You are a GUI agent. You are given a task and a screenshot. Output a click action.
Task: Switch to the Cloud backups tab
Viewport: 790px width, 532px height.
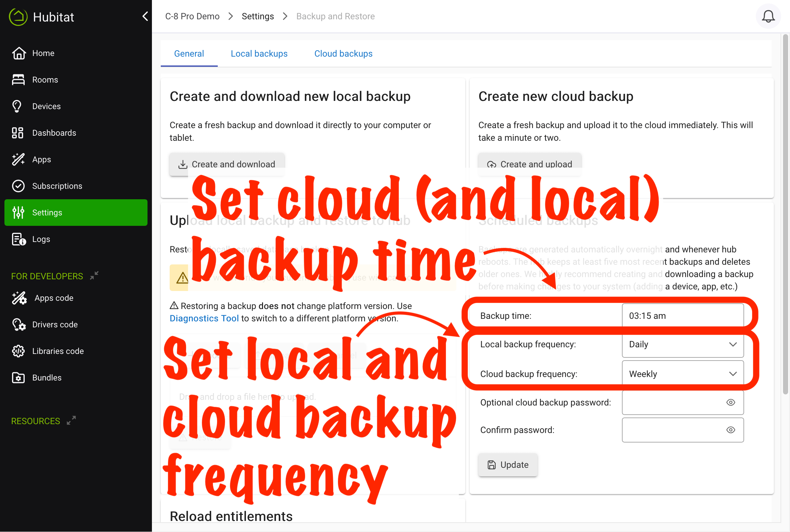coord(343,53)
